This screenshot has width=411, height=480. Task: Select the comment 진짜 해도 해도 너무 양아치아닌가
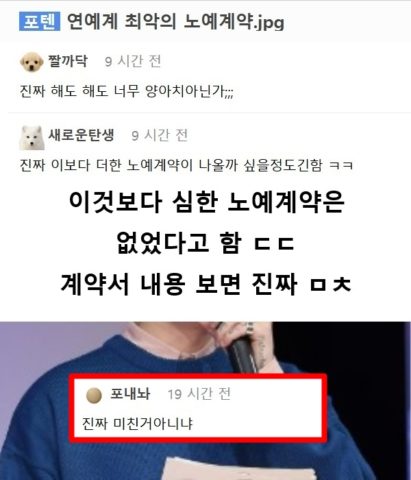point(126,91)
